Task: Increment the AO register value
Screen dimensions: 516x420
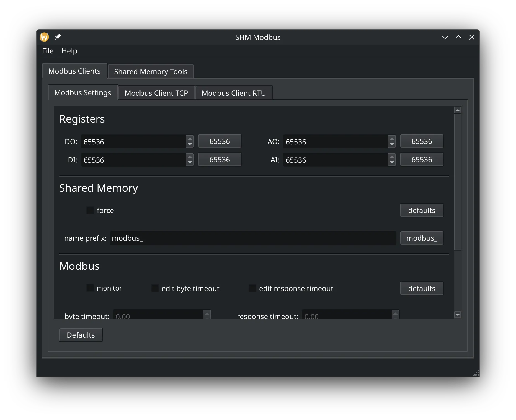Action: [x=392, y=139]
